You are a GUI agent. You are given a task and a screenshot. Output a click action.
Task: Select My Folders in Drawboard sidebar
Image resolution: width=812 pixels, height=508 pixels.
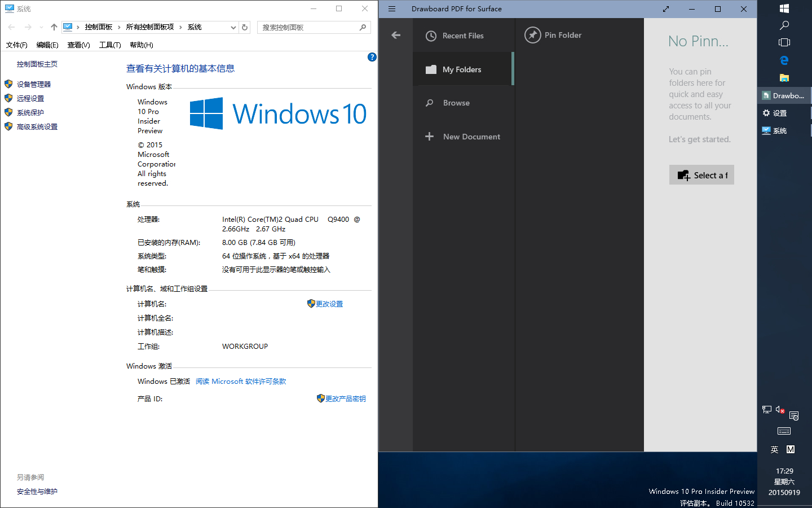click(x=463, y=69)
